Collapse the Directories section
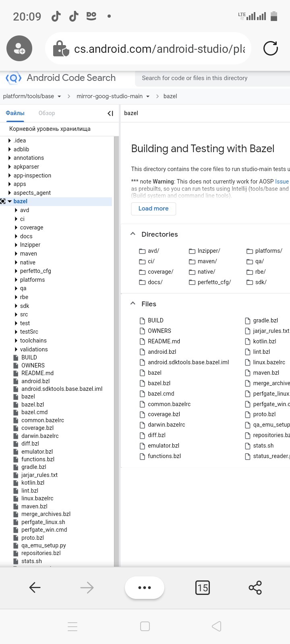 tap(133, 234)
